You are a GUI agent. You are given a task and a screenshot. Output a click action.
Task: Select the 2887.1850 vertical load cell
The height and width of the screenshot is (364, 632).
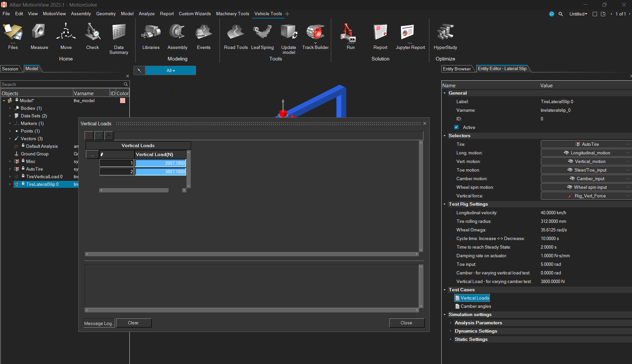[x=161, y=163]
